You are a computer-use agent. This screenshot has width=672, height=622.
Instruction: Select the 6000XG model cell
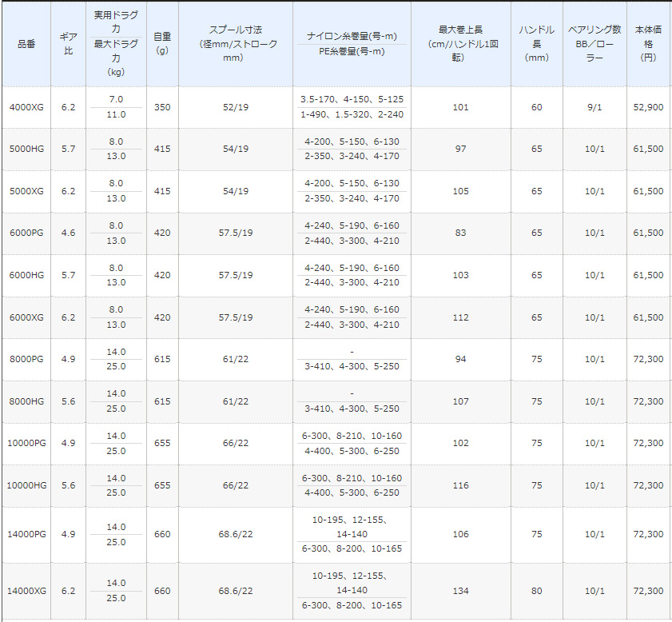coord(26,317)
